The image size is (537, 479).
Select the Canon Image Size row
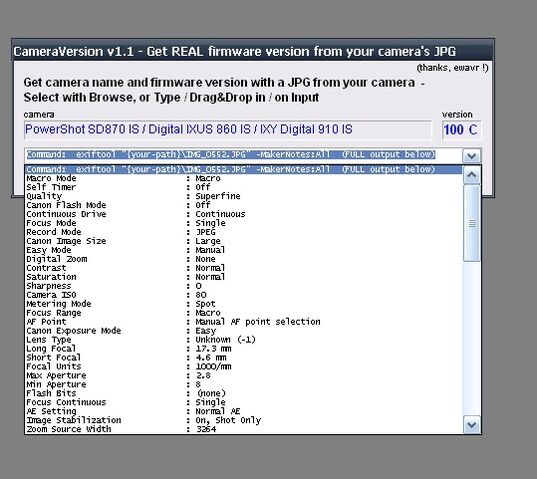pyautogui.click(x=243, y=241)
